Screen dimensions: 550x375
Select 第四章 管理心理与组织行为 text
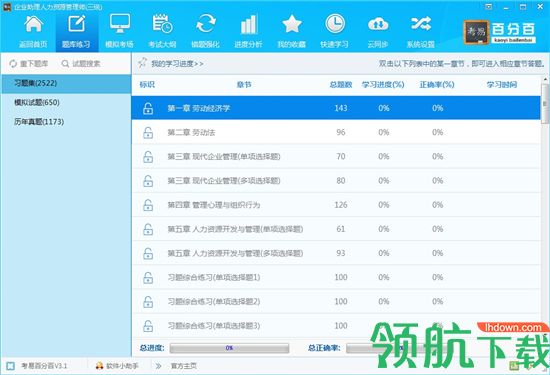click(214, 205)
